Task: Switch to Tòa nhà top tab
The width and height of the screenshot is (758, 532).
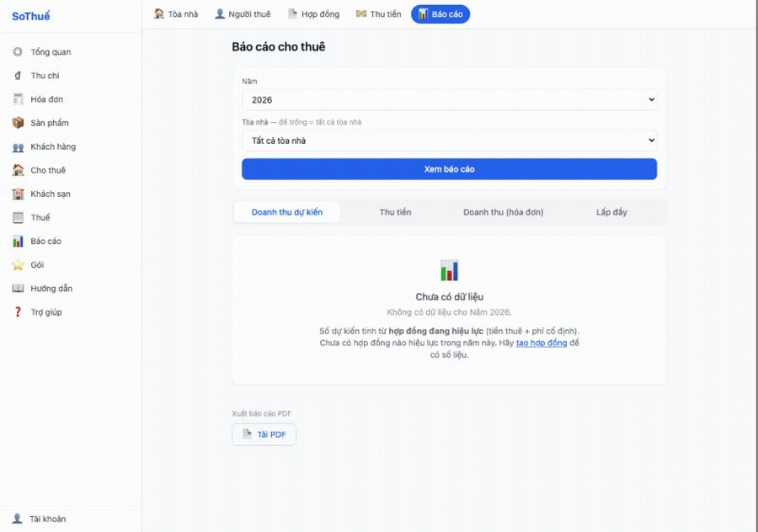Action: 176,14
